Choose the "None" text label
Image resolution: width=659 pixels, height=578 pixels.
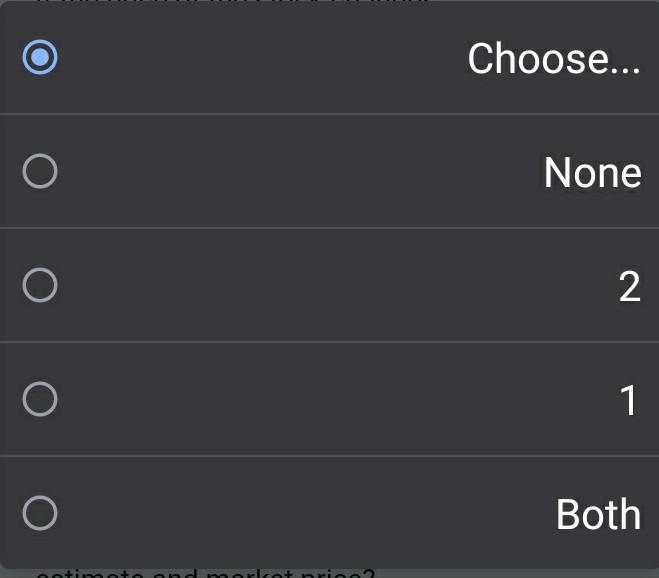pos(592,173)
